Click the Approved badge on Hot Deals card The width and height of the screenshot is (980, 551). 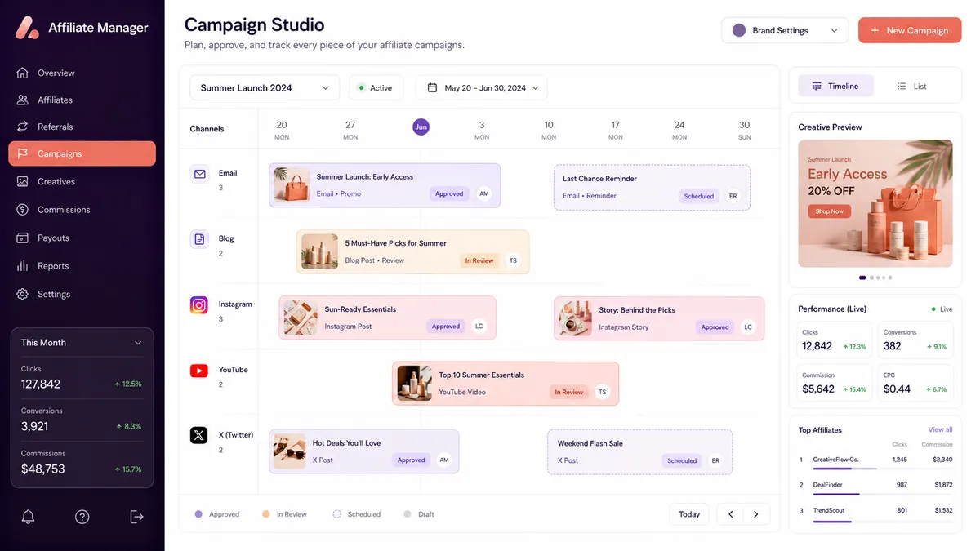tap(412, 460)
